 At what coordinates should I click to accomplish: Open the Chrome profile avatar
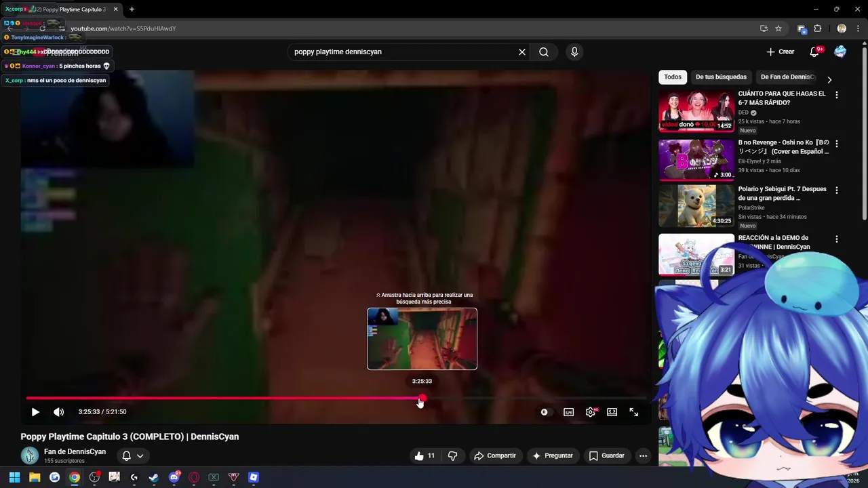842,28
